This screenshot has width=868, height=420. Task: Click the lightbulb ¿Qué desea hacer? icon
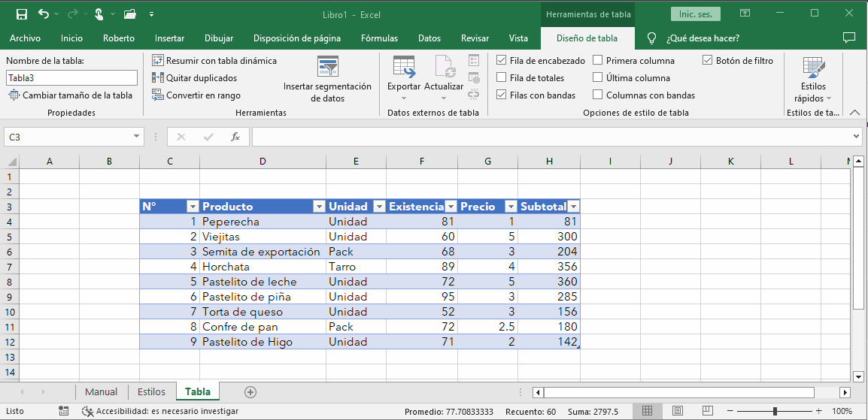click(651, 38)
